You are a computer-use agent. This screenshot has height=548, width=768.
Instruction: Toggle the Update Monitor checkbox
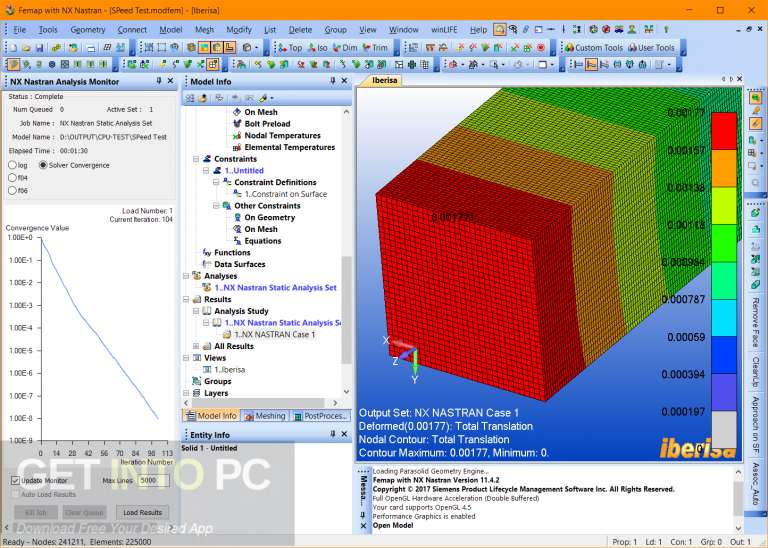(x=15, y=480)
